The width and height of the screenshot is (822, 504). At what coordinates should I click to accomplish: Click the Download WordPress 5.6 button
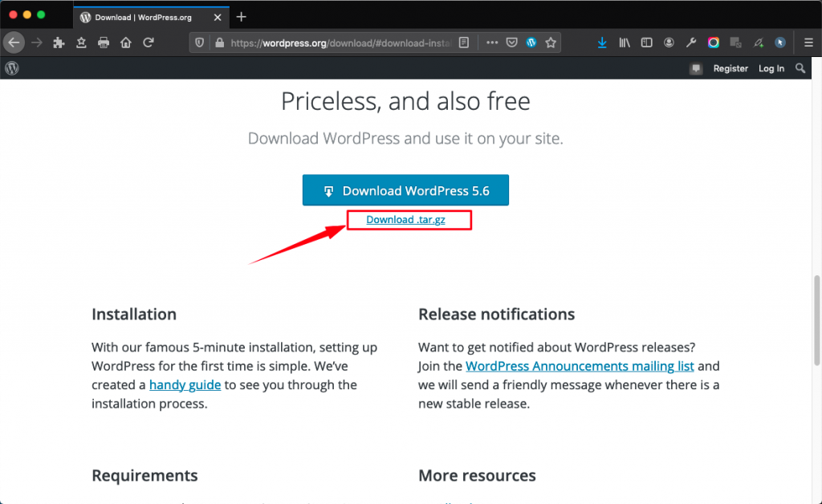click(405, 190)
